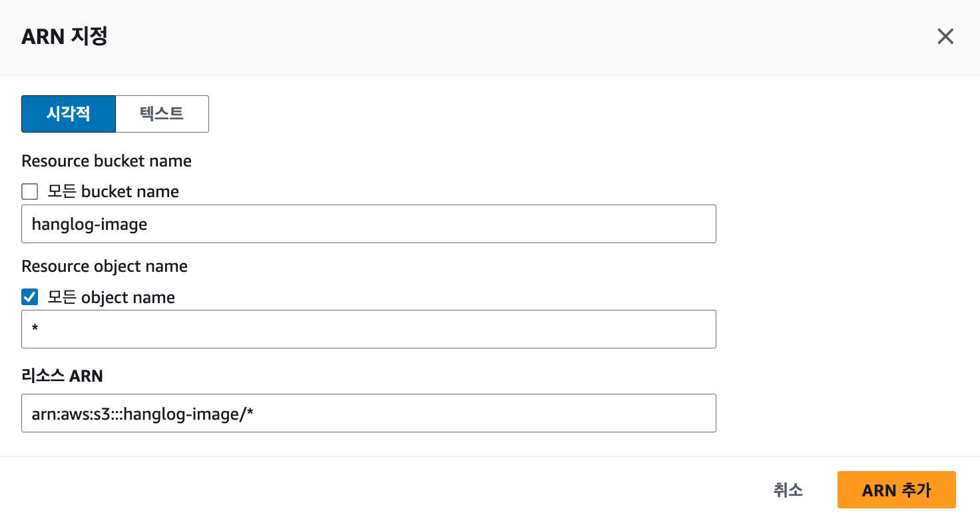Enable the 모든 bucket name checkbox

pos(30,192)
